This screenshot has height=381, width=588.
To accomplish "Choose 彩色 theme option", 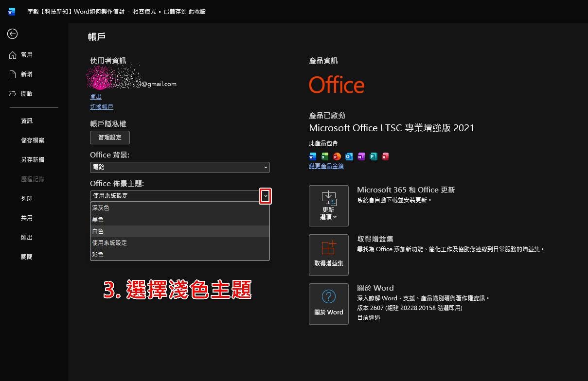I will click(x=180, y=255).
